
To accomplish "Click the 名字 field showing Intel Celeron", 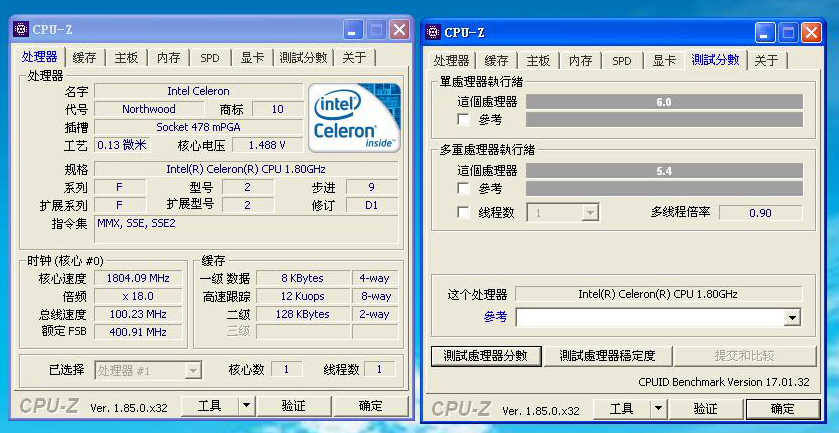I will (198, 91).
